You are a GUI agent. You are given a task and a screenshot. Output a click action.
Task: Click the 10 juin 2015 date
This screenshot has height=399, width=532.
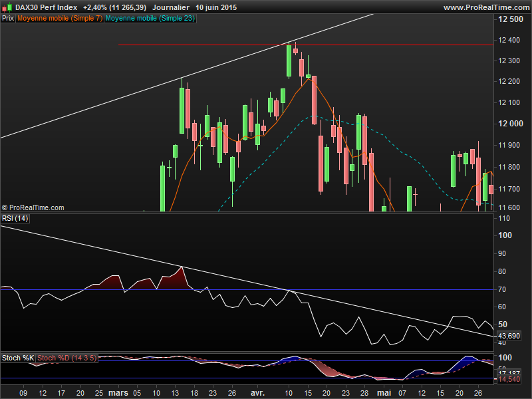[216, 7]
